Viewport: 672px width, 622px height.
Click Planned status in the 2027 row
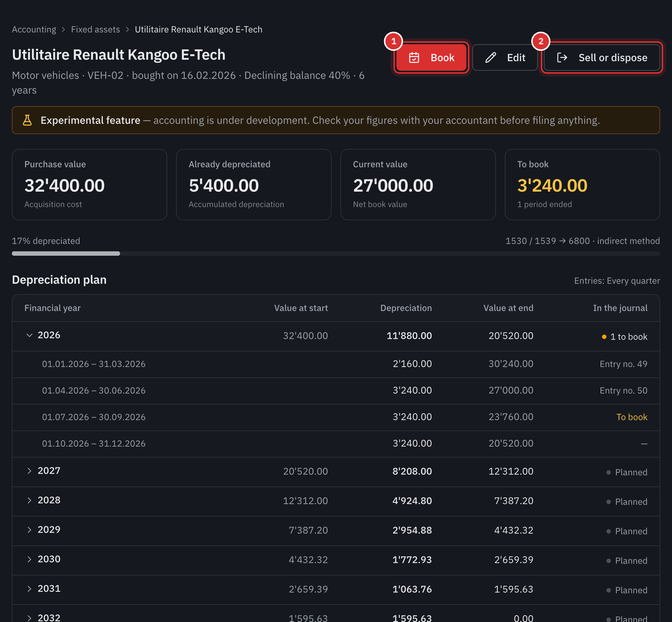point(627,472)
